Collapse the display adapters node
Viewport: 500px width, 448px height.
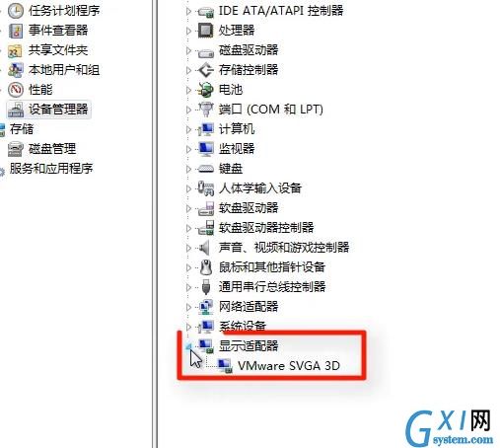188,346
